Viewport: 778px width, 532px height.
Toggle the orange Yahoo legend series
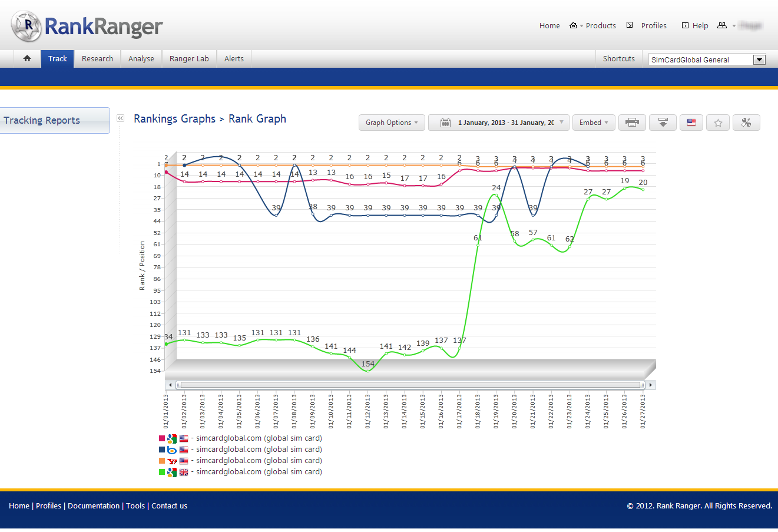click(x=240, y=461)
